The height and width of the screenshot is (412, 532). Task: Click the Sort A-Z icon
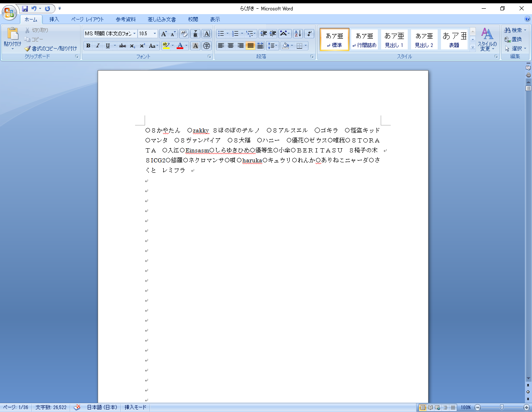(x=298, y=34)
